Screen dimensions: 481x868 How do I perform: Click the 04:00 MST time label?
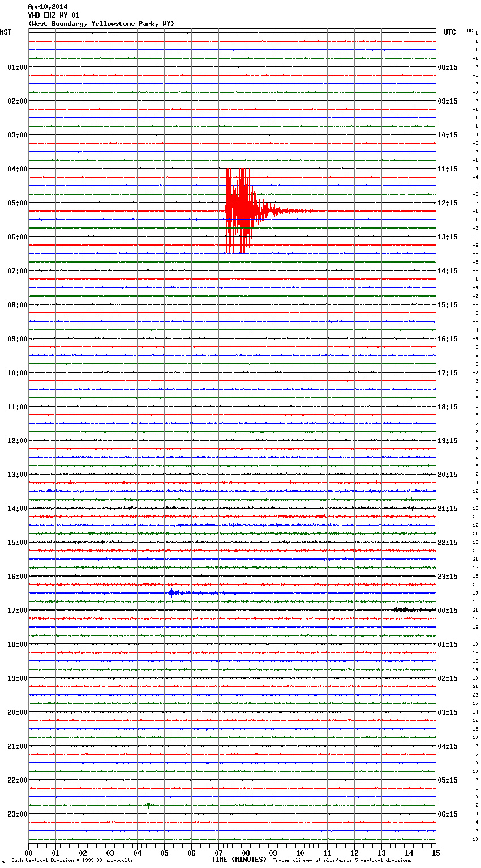coord(18,169)
